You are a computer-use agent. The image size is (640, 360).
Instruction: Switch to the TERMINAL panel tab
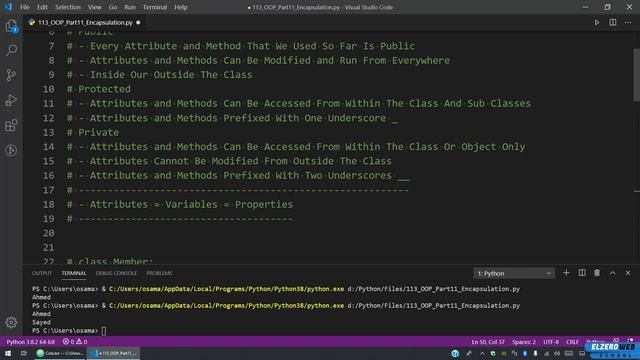click(x=73, y=273)
